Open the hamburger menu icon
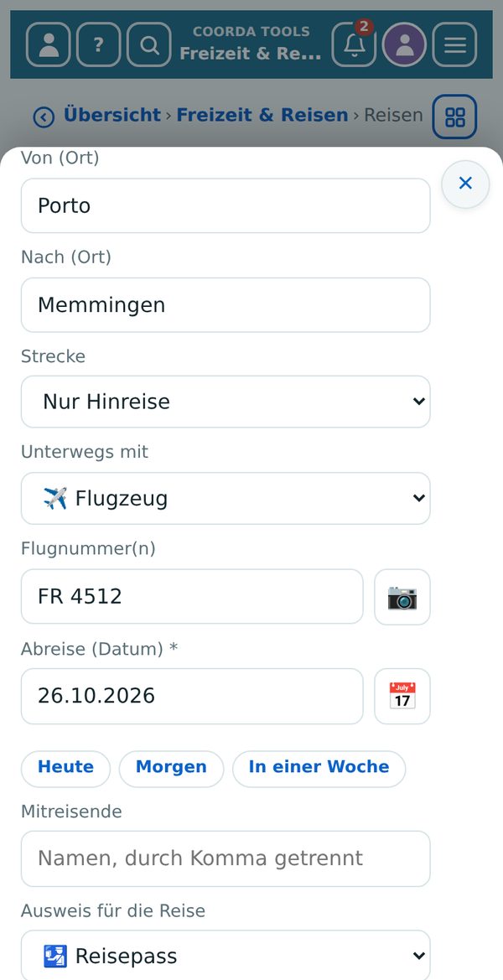 pos(455,44)
